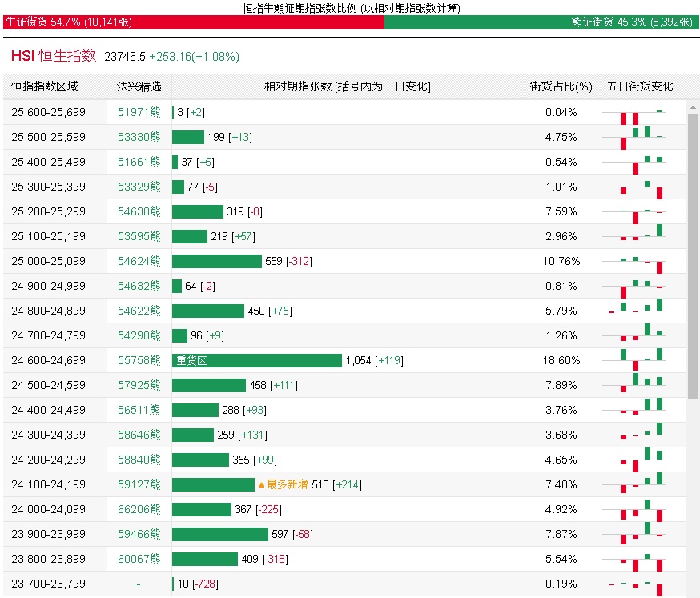The width and height of the screenshot is (700, 598).
Task: Open the 56511熊 warrant link
Action: point(139,410)
